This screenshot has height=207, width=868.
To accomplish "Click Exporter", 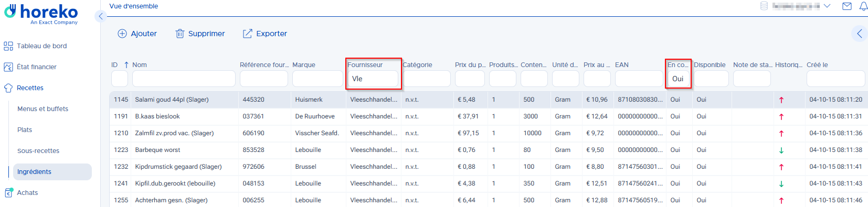I will pos(265,34).
